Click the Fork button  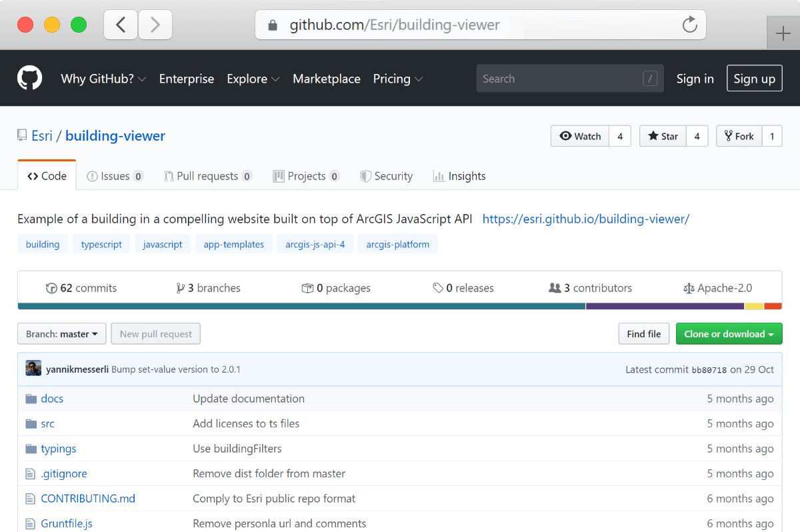click(x=739, y=136)
